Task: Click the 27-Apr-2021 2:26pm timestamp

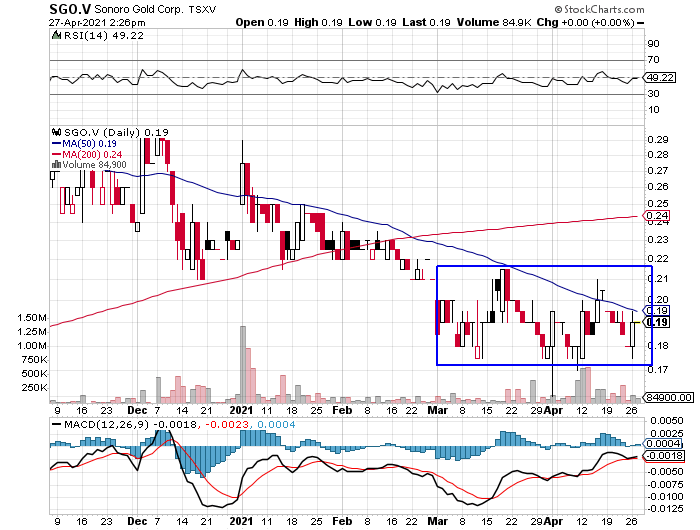Action: tap(97, 22)
